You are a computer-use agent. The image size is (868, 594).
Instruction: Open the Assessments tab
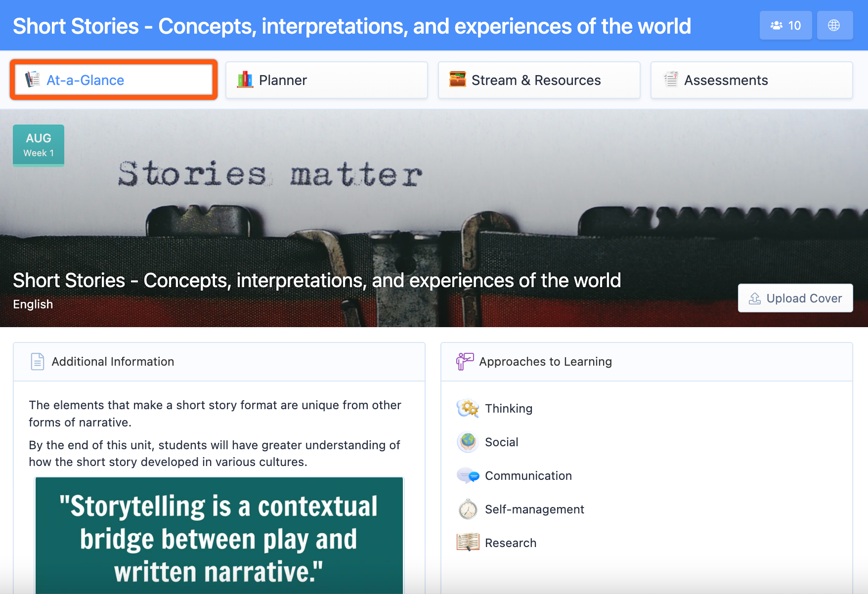click(751, 80)
